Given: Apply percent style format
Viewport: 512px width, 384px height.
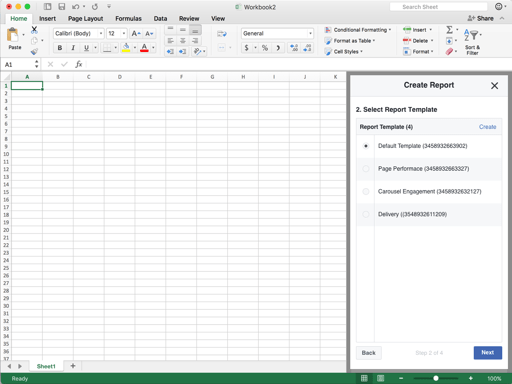Looking at the screenshot, I should (265, 48).
